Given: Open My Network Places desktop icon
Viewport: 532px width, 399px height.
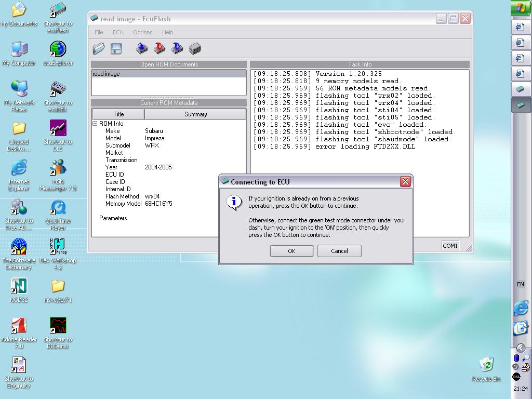Looking at the screenshot, I should (19, 96).
